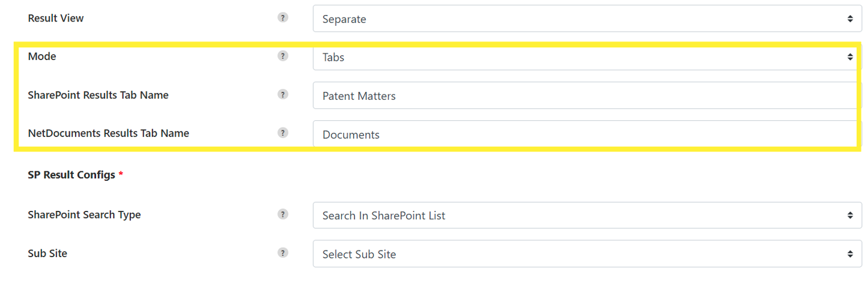Click the question mark icon beside Sub Site
This screenshot has height=289, width=868.
click(x=283, y=253)
